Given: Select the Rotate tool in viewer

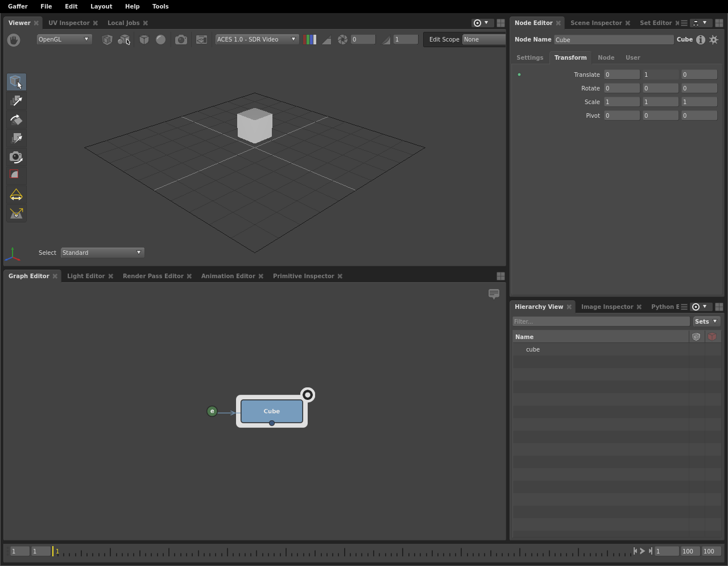Looking at the screenshot, I should [x=16, y=119].
